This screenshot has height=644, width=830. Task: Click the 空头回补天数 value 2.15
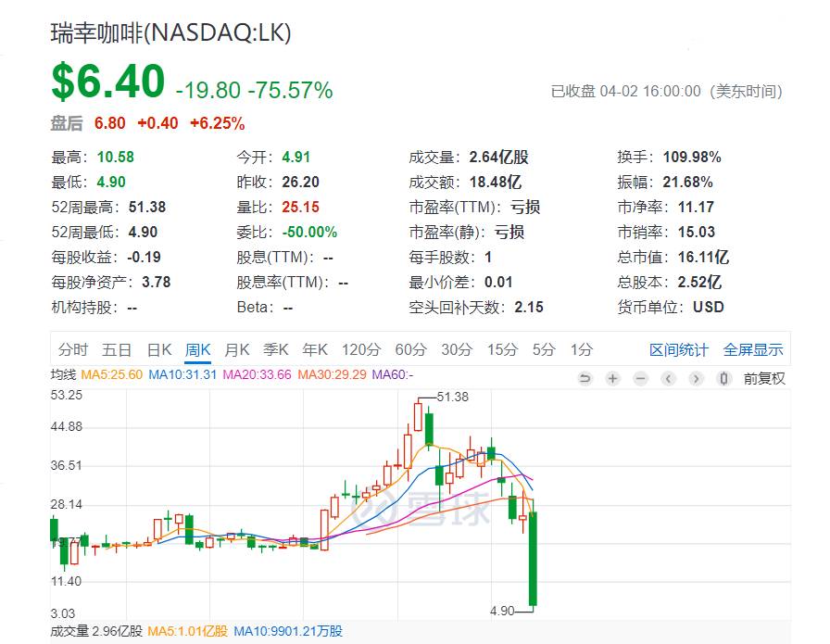click(x=529, y=307)
